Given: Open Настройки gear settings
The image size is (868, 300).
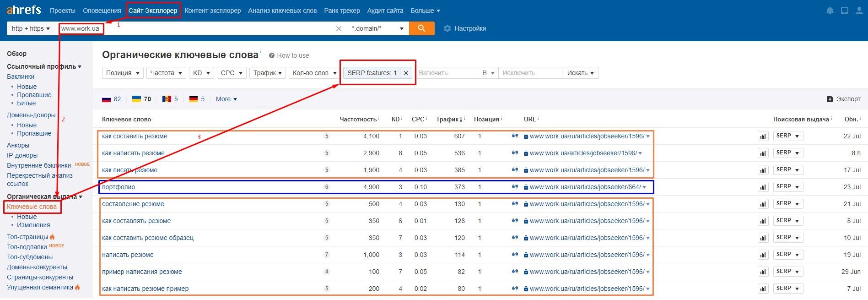Looking at the screenshot, I should pyautogui.click(x=465, y=28).
